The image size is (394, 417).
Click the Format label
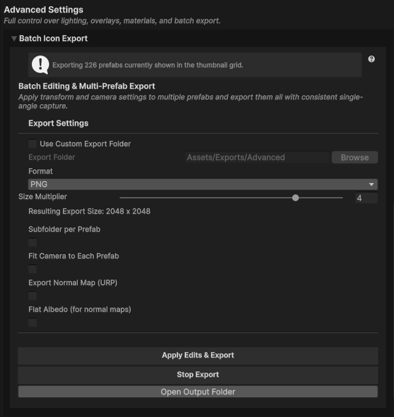click(x=40, y=171)
